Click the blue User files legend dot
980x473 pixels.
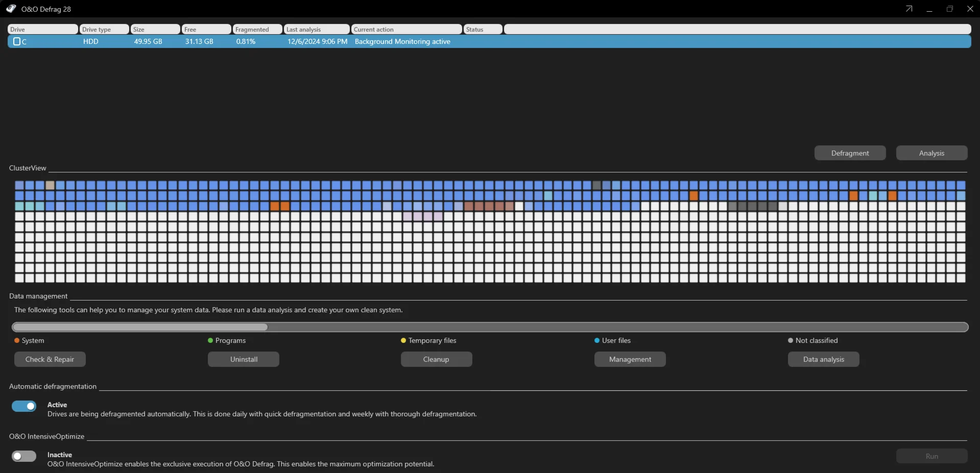(597, 340)
